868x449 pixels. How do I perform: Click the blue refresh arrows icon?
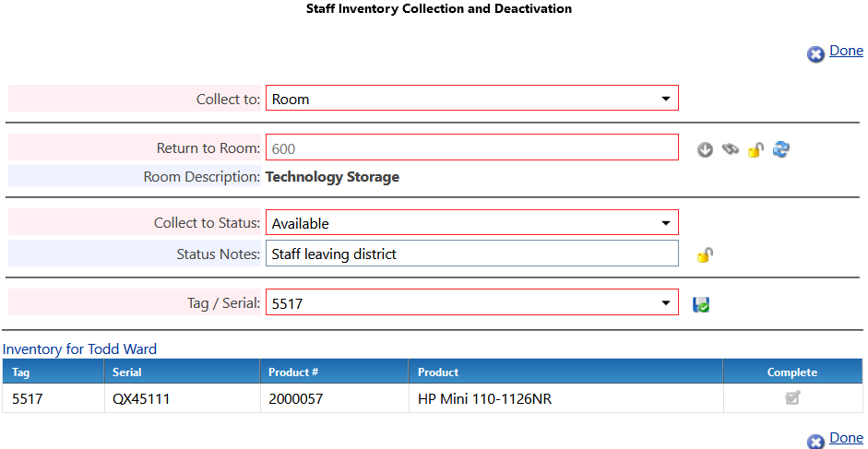[781, 149]
